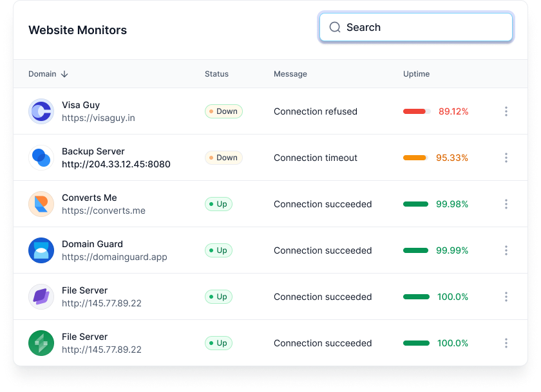
Task: Click the Up status badge for Converts Me
Action: point(218,204)
